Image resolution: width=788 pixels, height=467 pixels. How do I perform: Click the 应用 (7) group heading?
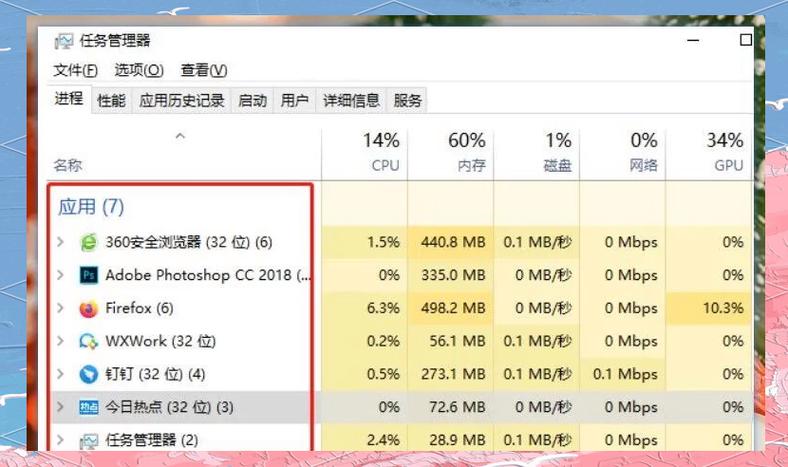pyautogui.click(x=91, y=207)
